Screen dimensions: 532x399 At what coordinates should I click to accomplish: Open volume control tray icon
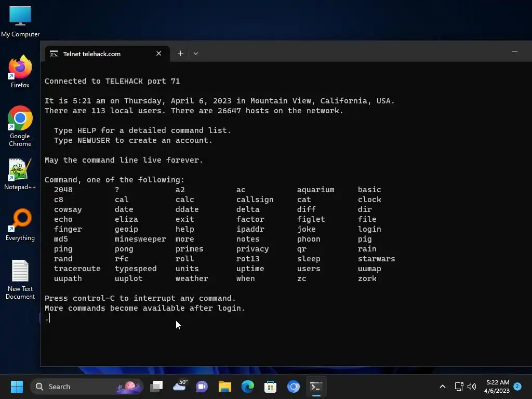click(x=472, y=387)
